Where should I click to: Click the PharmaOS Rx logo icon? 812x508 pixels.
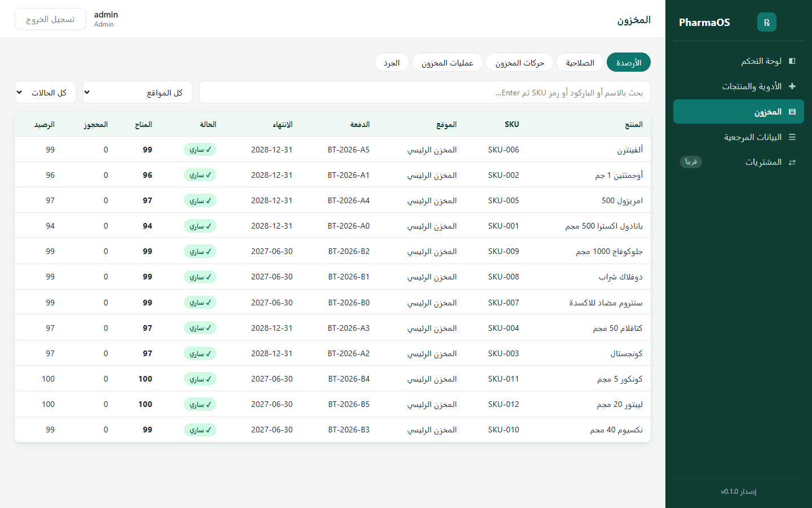point(766,22)
